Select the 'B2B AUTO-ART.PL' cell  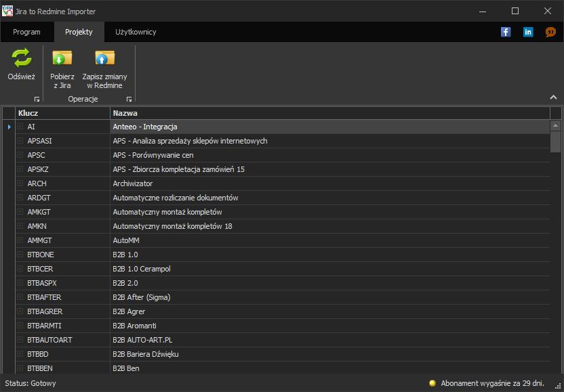pyautogui.click(x=330, y=340)
